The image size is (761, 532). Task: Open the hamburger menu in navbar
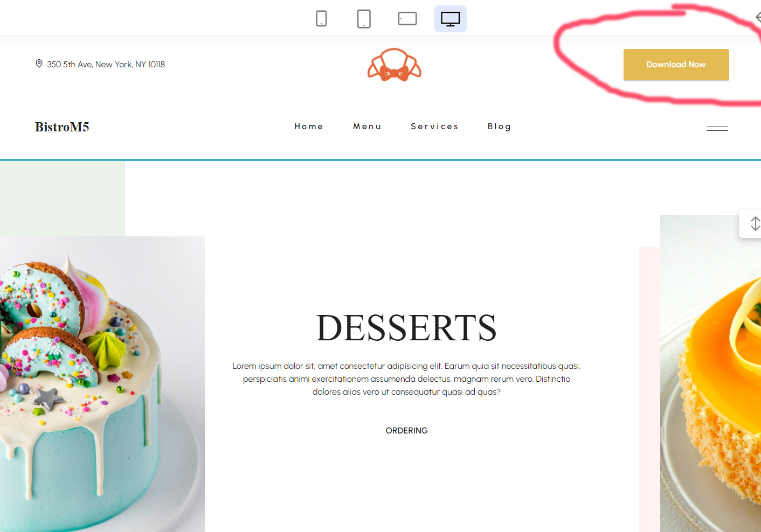[x=717, y=128]
